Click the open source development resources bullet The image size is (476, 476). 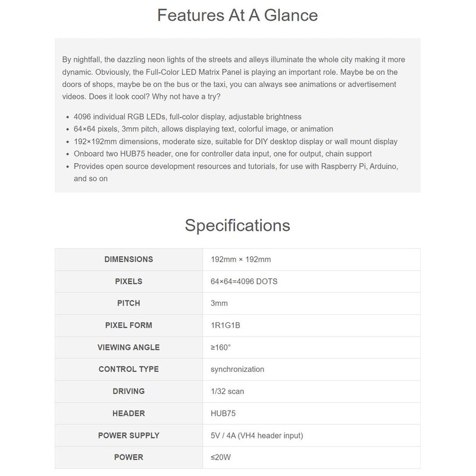[x=235, y=166]
